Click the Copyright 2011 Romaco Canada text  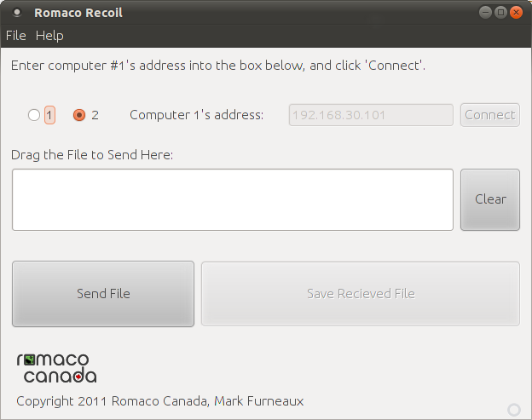[x=159, y=401]
